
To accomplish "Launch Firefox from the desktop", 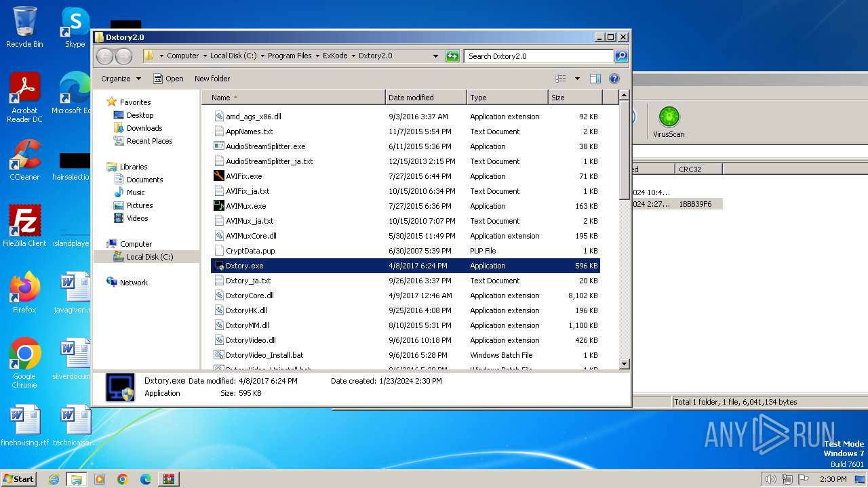I will click(24, 292).
